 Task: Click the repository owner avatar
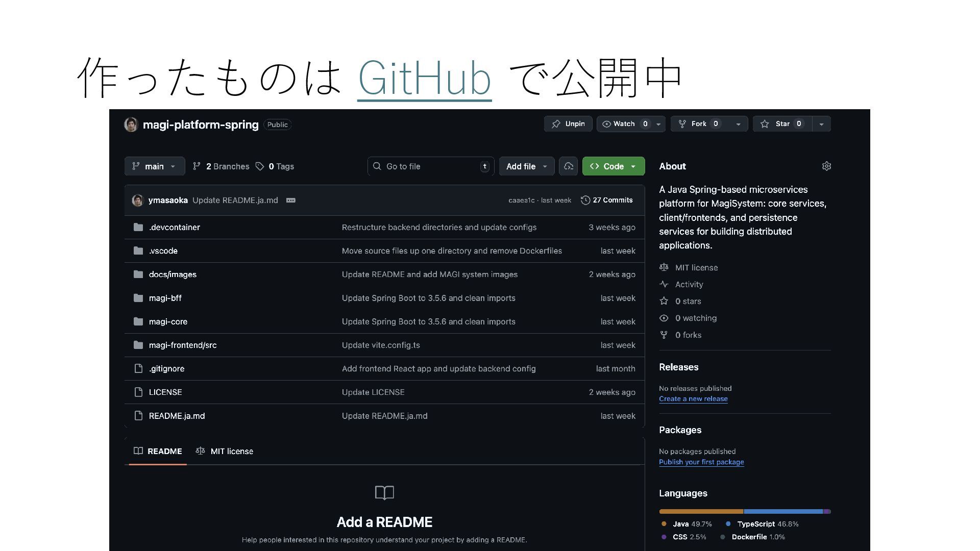(131, 124)
